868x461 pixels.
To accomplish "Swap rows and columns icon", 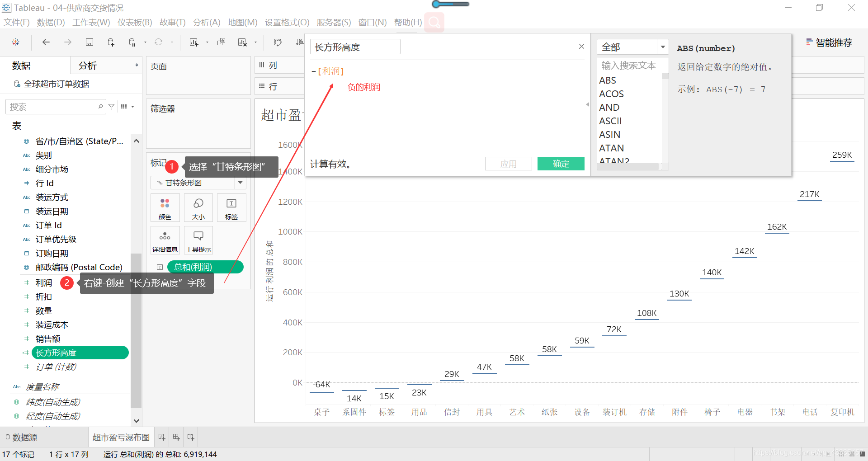I will pos(278,42).
